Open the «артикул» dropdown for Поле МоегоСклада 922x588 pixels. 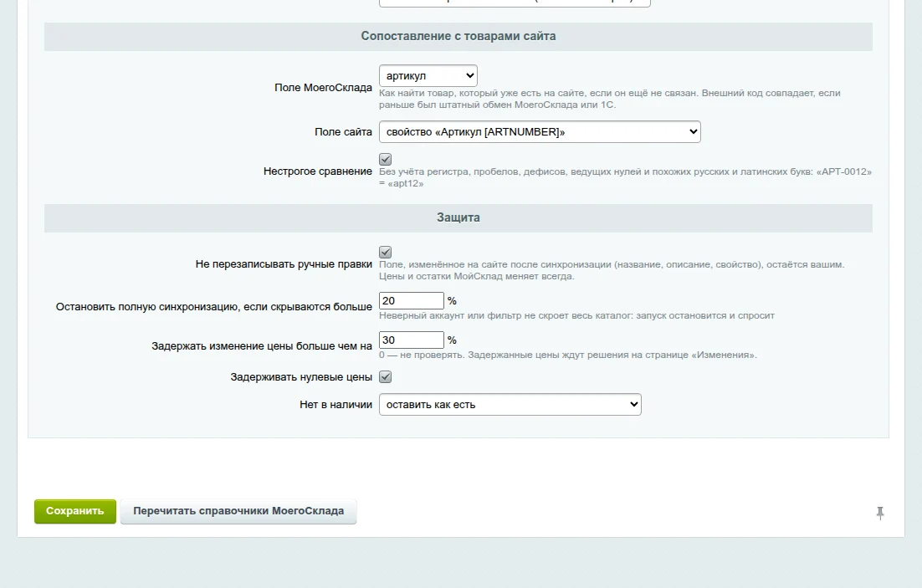428,76
